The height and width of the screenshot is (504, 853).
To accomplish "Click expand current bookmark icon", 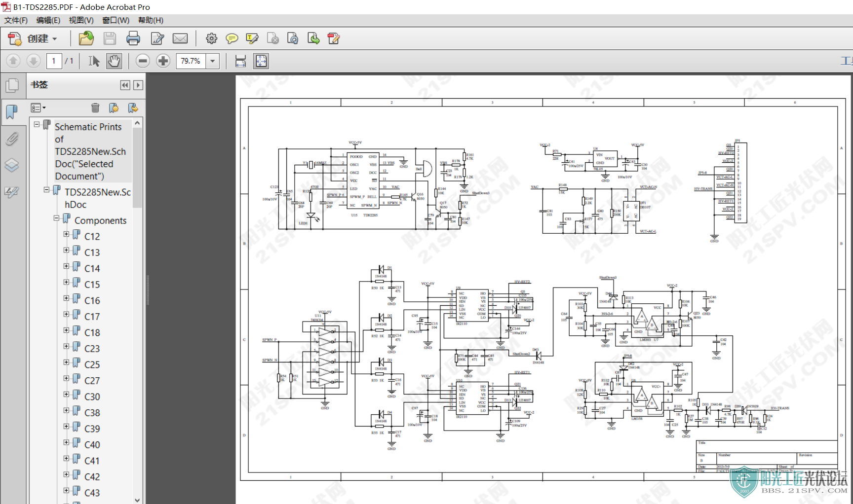I will (132, 108).
